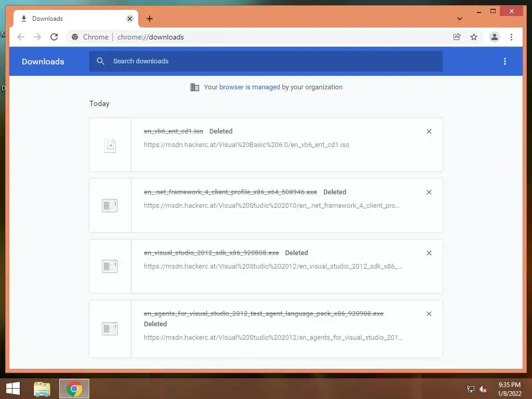Select the Downloads browser tab
Viewport: 532px width, 399px height.
pos(76,19)
